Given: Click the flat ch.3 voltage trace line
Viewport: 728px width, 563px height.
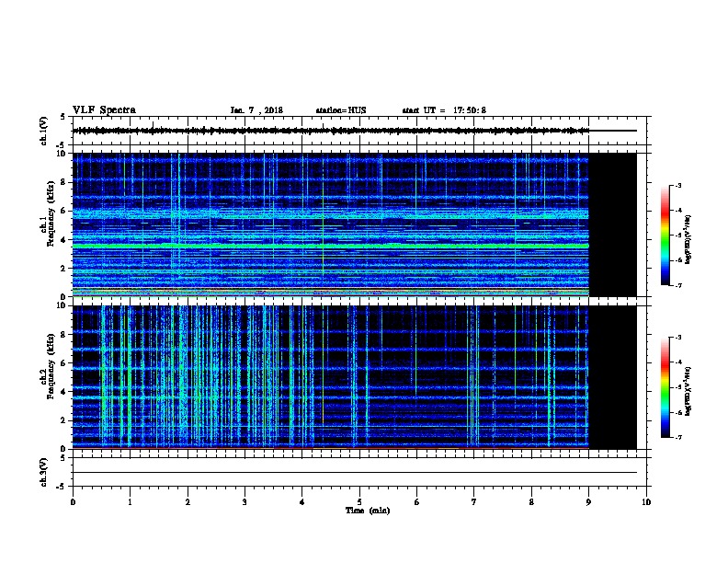Looking at the screenshot, I should pos(354,473).
